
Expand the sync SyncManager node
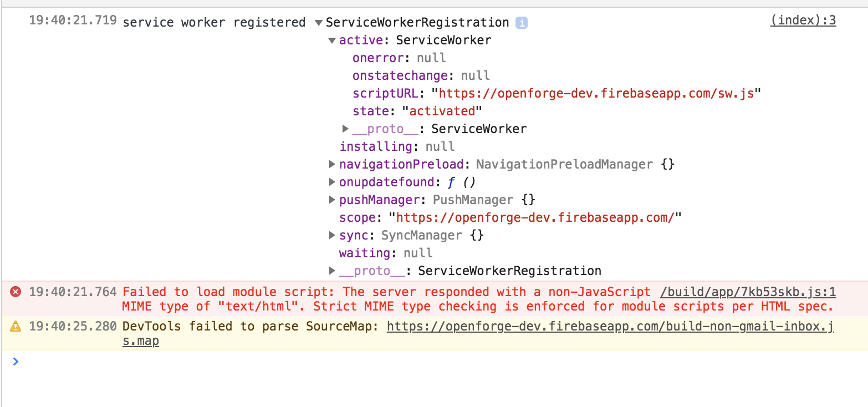[x=331, y=235]
